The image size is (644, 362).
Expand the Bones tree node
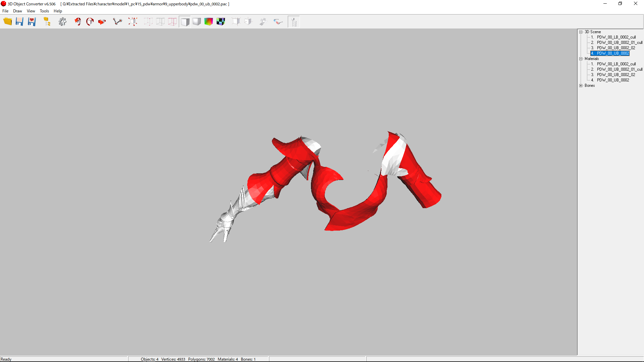point(581,85)
